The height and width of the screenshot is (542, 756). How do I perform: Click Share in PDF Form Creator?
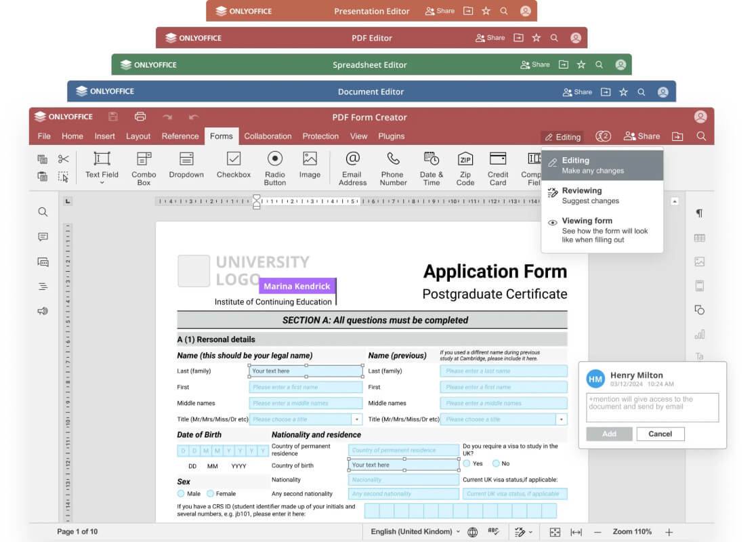click(x=642, y=136)
